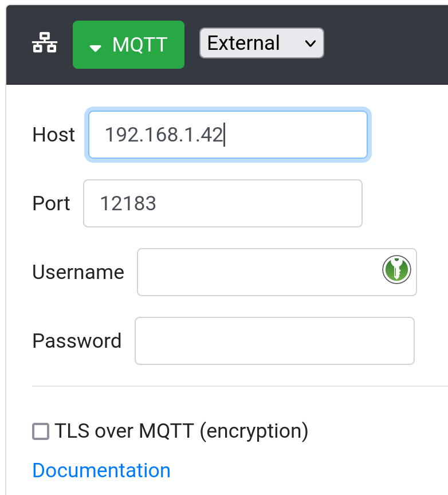This screenshot has width=448, height=495.
Task: Select the Host field containing 192.168.1.42
Action: (x=227, y=135)
